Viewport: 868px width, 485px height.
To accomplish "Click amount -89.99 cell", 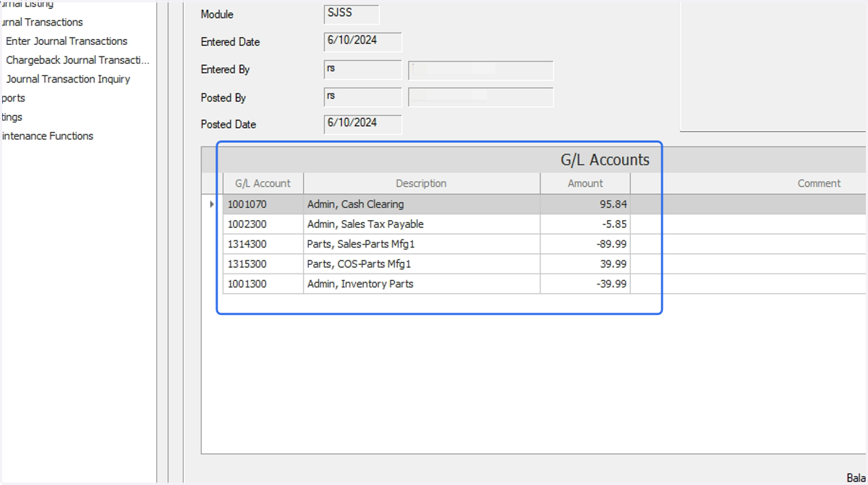I will pos(585,244).
